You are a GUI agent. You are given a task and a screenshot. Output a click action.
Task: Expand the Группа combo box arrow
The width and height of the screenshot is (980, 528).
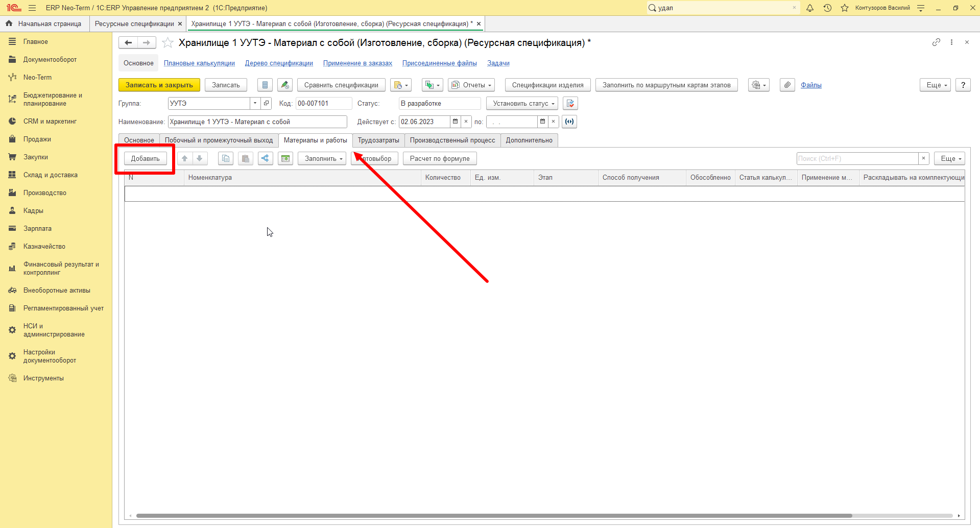coord(255,103)
